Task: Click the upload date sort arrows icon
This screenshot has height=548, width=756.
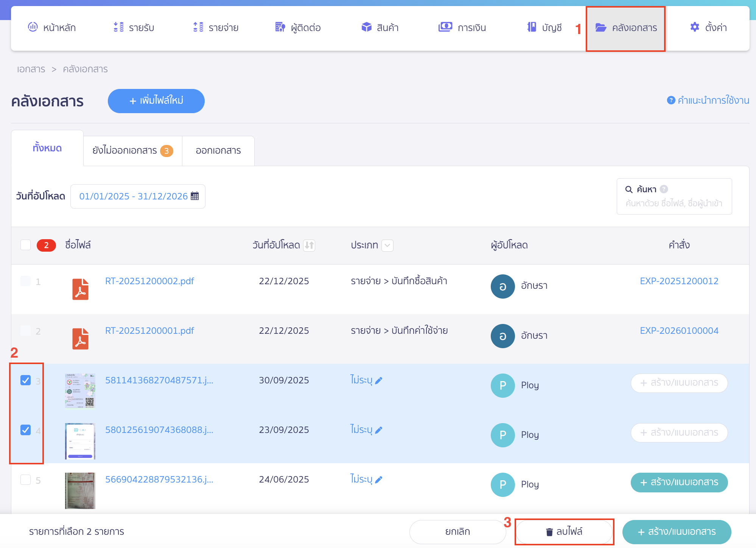Action: [309, 245]
